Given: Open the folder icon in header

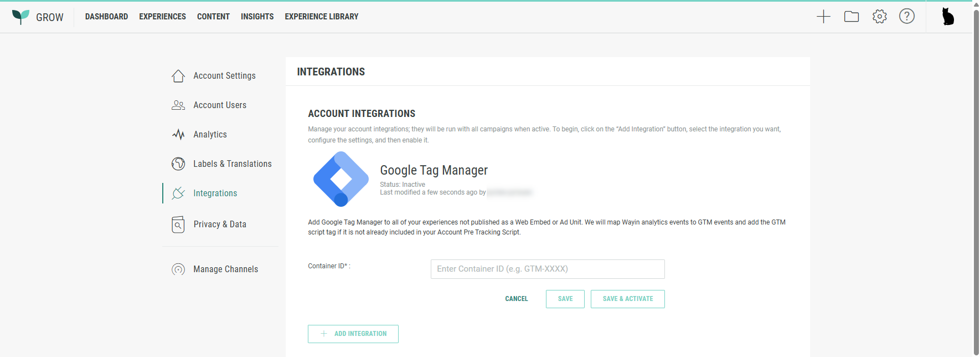Looking at the screenshot, I should (x=851, y=17).
